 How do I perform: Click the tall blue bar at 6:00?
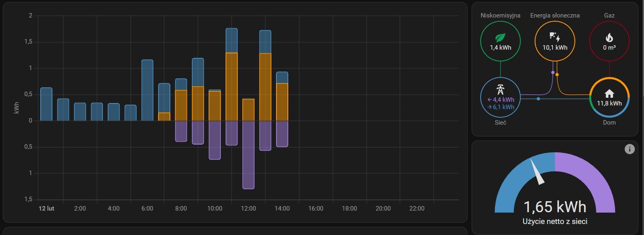point(147,90)
